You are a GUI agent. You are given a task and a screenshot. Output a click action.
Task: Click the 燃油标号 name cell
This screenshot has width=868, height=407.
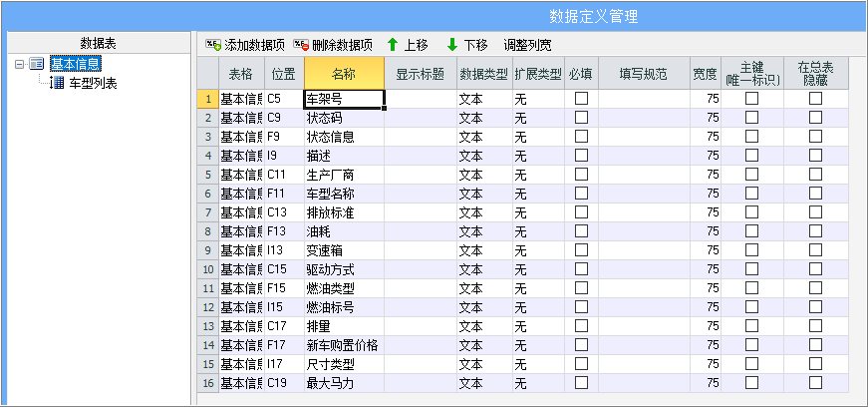point(345,307)
